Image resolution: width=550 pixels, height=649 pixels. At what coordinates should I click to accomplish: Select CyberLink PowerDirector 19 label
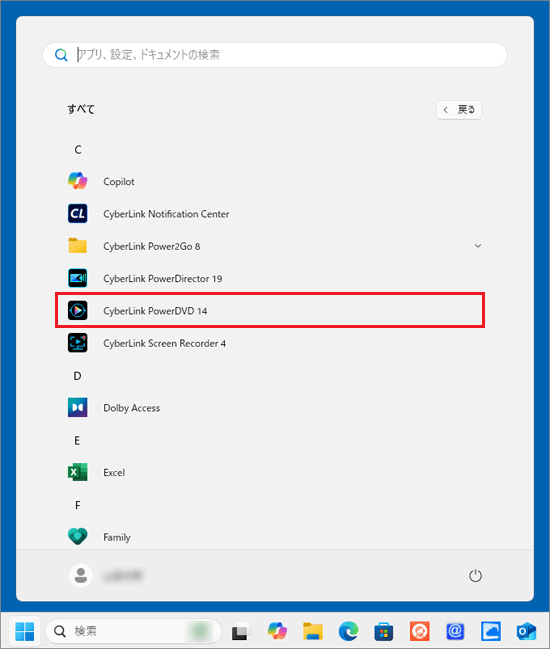click(x=163, y=279)
